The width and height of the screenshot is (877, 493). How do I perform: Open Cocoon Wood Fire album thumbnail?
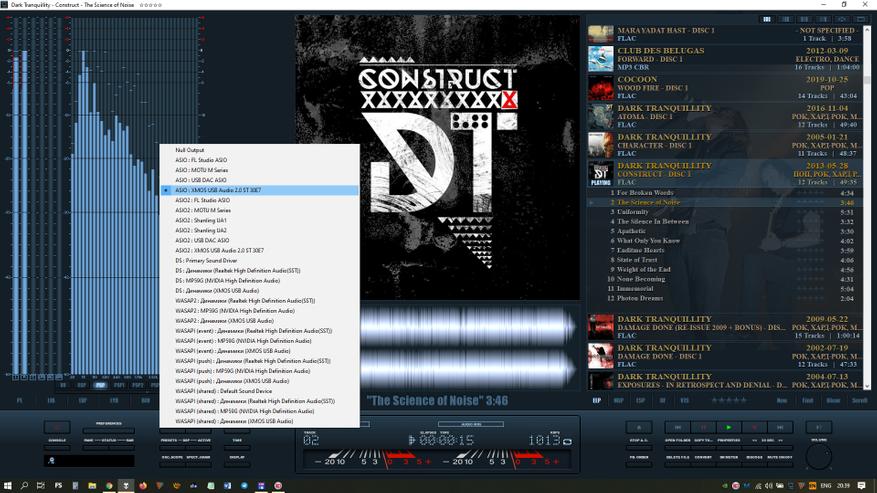pyautogui.click(x=601, y=88)
